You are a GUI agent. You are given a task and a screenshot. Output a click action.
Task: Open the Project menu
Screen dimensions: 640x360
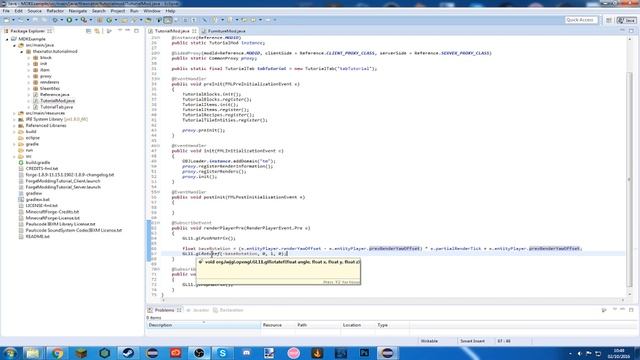[x=118, y=11]
